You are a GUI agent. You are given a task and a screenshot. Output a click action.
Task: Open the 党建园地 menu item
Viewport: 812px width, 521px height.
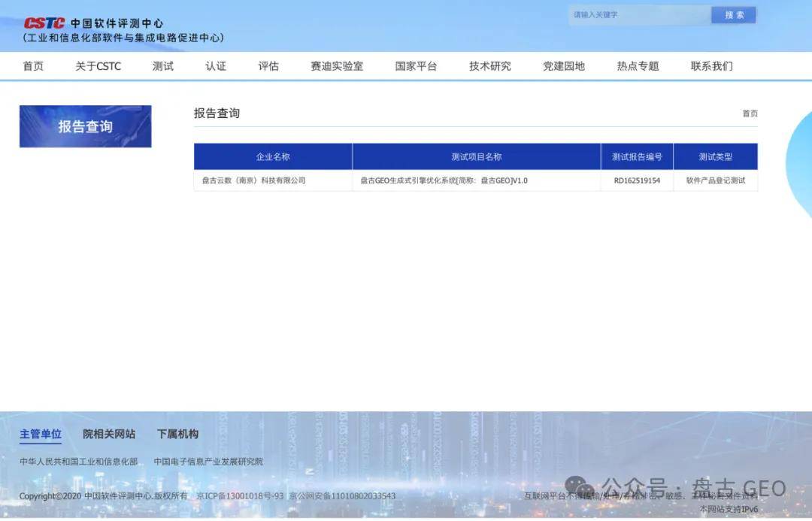564,66
